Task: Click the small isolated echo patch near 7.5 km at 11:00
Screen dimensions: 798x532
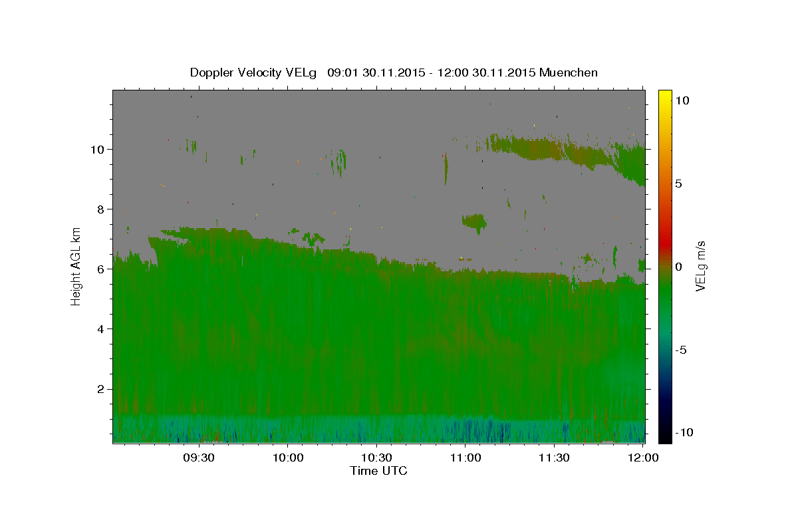Action: point(475,222)
